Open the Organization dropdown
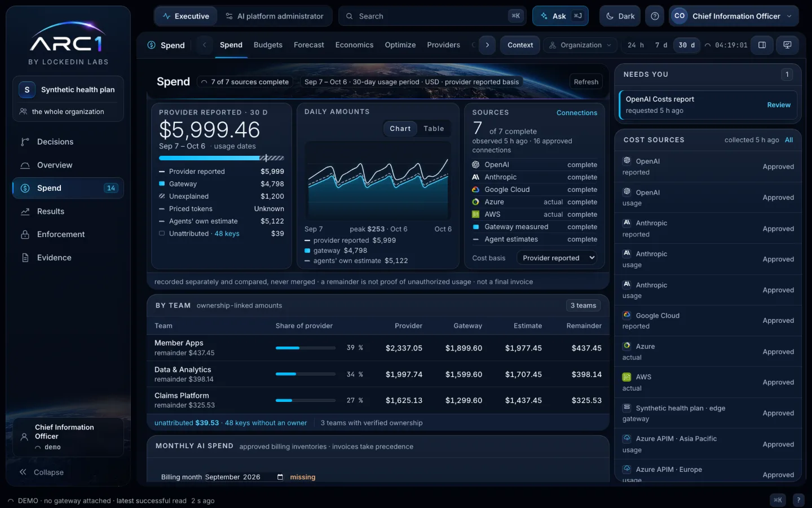The image size is (812, 508). [580, 45]
